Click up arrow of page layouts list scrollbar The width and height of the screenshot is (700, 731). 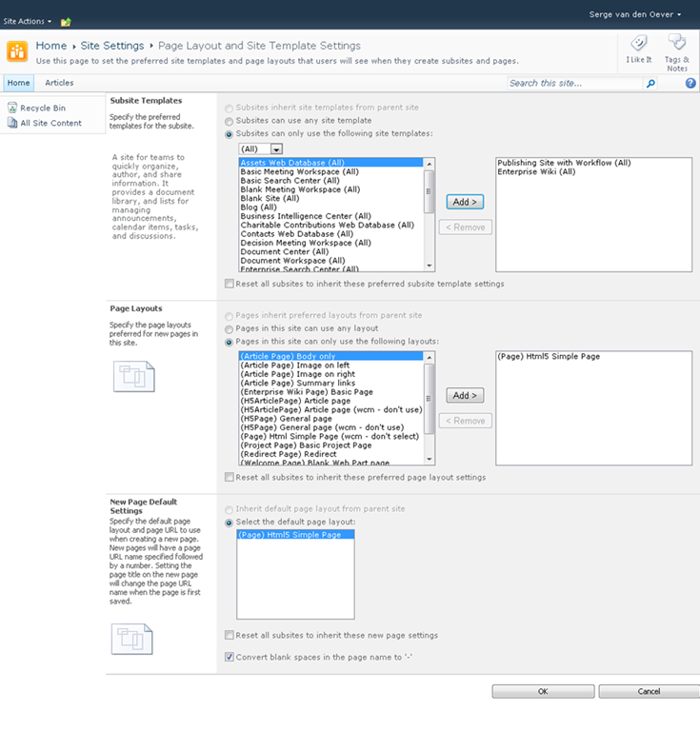click(x=429, y=358)
